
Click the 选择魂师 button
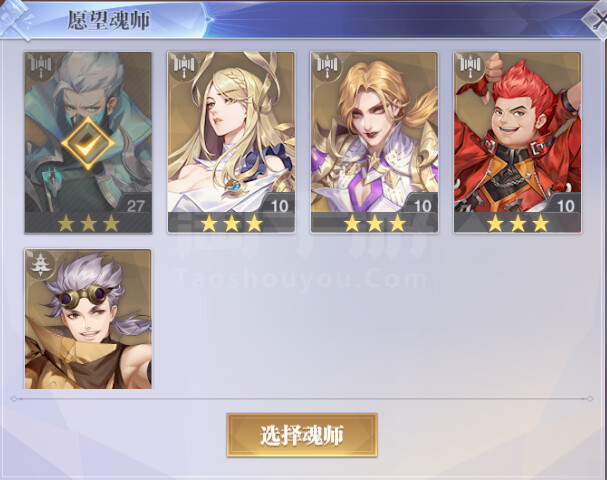tap(302, 435)
